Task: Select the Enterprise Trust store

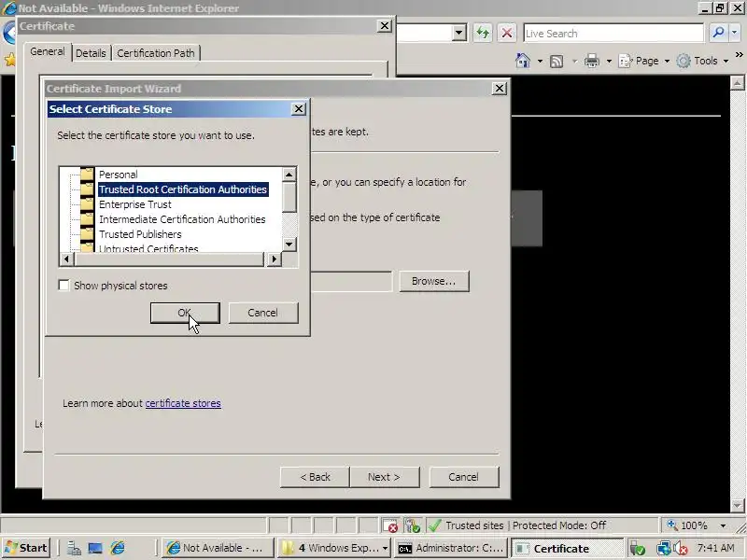Action: 134,204
